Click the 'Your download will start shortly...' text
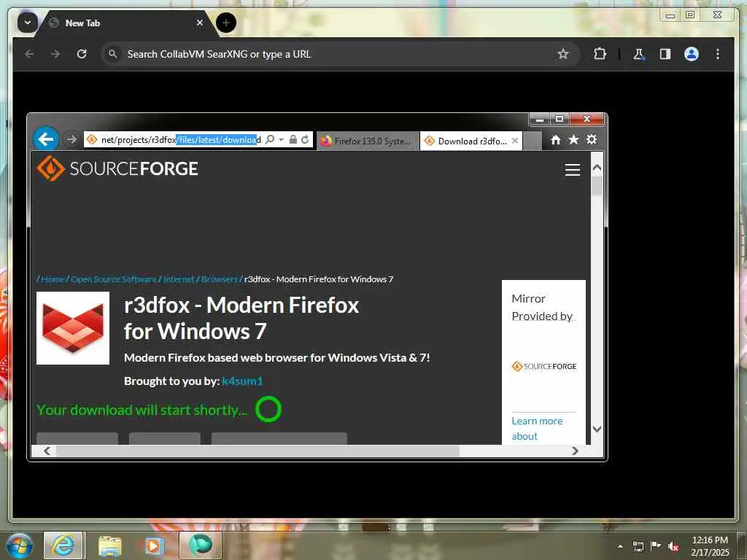This screenshot has width=747, height=560. [142, 410]
